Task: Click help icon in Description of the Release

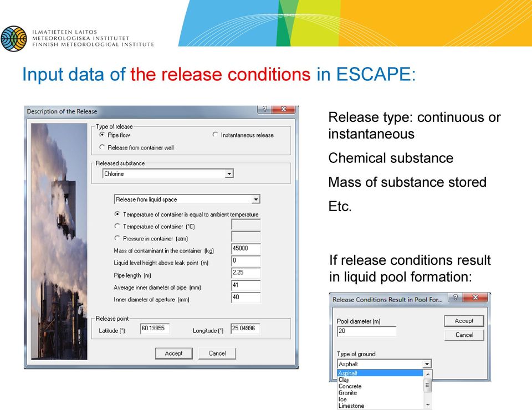Action: [265, 109]
